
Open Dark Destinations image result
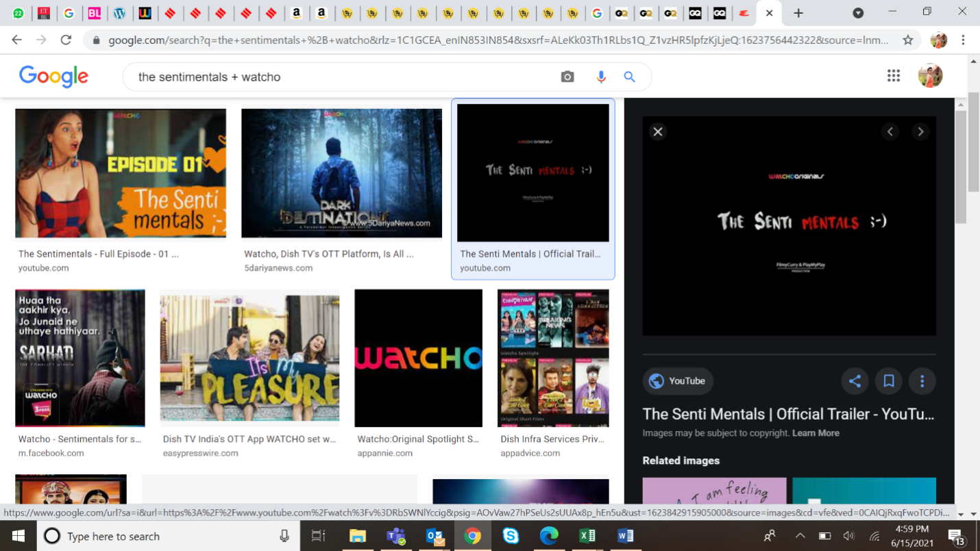pos(341,173)
